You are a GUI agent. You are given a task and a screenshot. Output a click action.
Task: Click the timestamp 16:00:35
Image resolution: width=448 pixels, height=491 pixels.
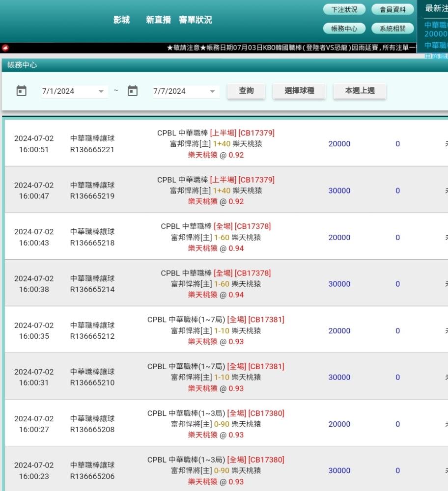[34, 336]
